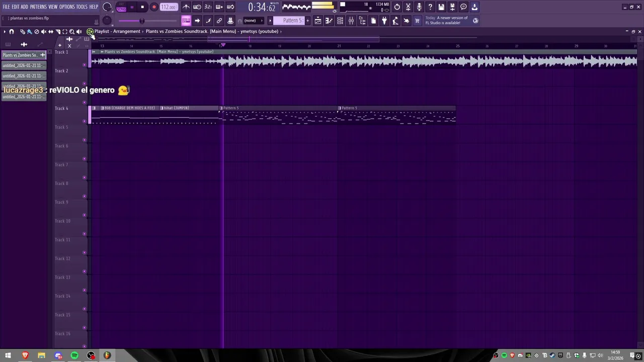Select the playlist snap magnet icon
Image resolution: width=644 pixels, height=362 pixels.
(12, 32)
